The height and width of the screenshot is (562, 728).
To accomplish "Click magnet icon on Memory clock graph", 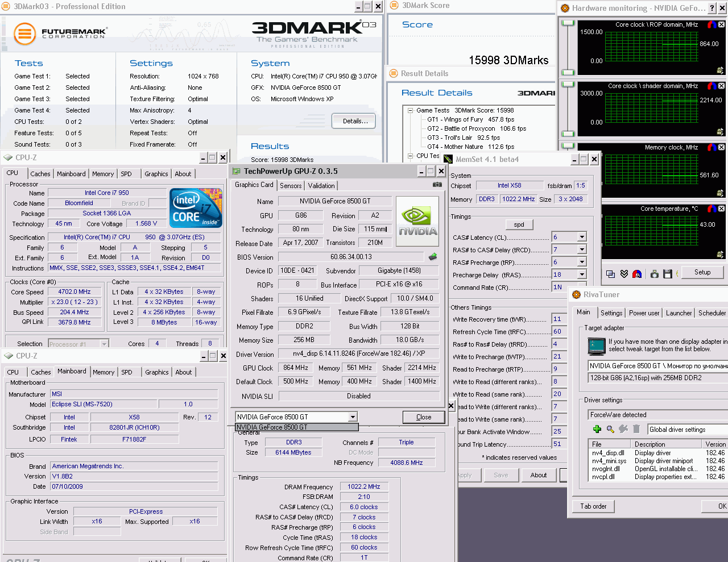I will [x=712, y=147].
